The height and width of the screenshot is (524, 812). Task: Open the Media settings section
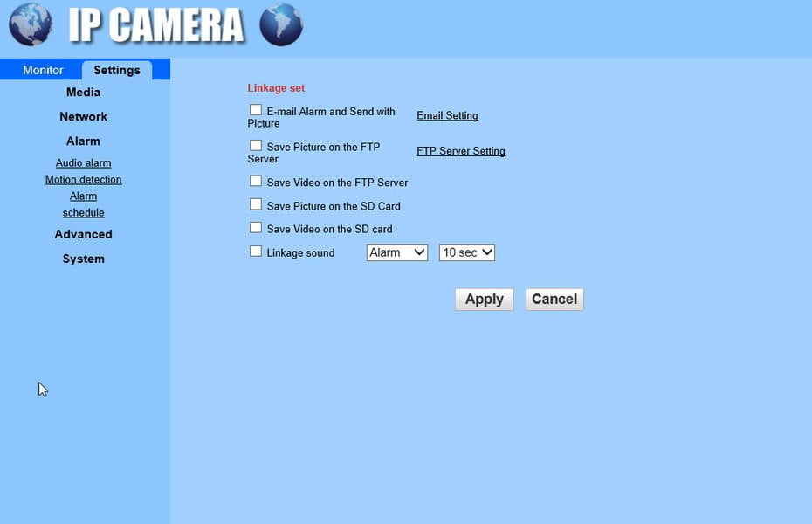coord(83,93)
